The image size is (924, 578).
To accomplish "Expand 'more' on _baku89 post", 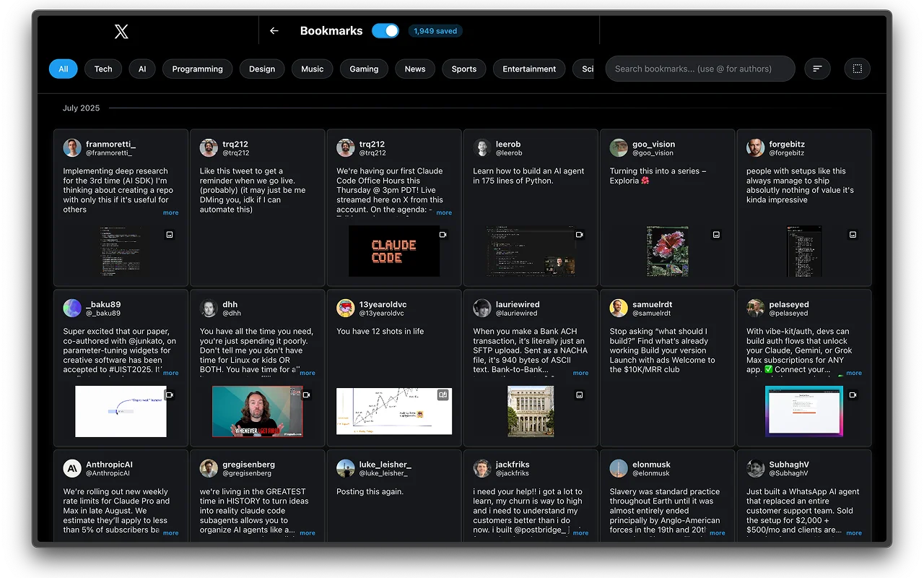I will coord(170,373).
